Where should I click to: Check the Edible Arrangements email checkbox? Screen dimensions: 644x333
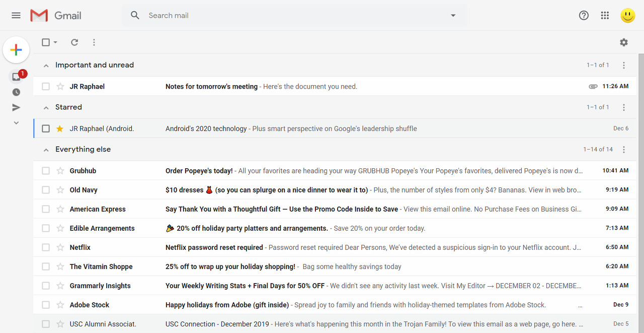46,228
